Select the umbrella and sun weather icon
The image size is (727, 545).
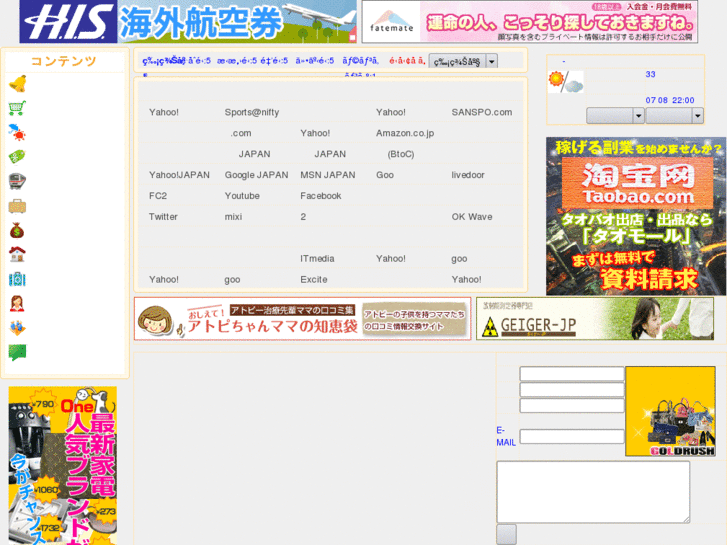point(18,133)
